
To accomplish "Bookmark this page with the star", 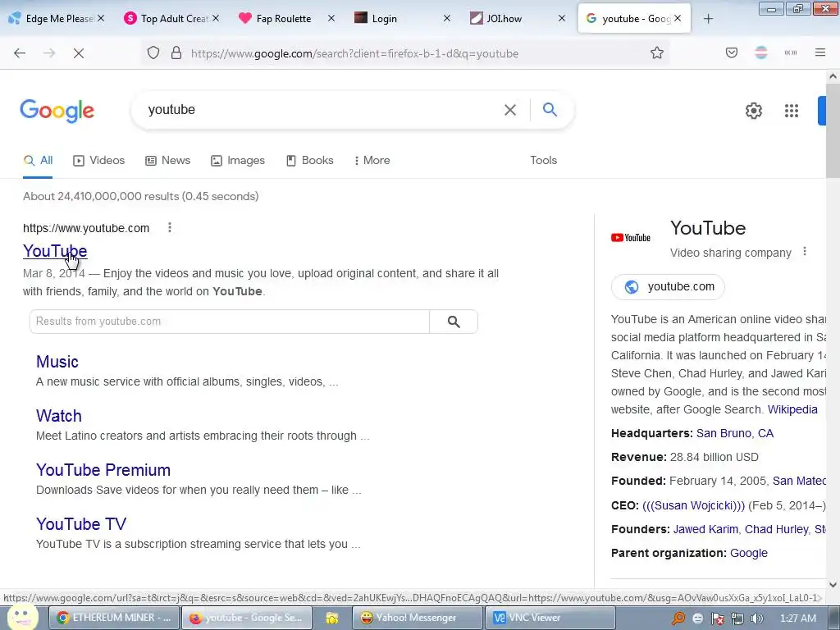I will [x=657, y=53].
